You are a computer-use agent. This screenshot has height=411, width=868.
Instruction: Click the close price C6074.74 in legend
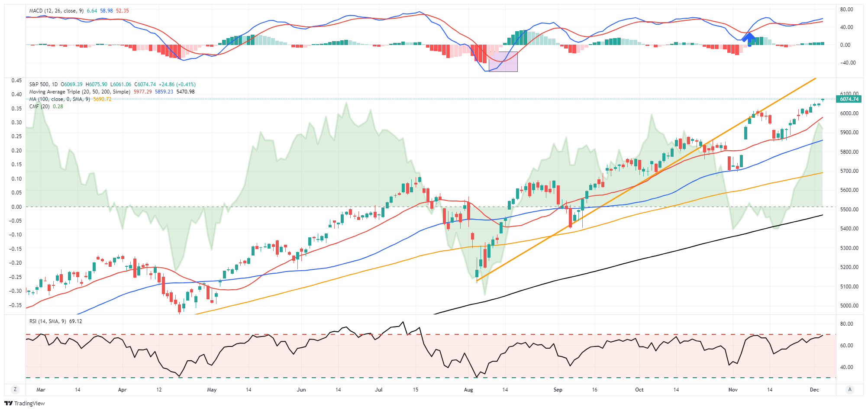[x=145, y=84]
